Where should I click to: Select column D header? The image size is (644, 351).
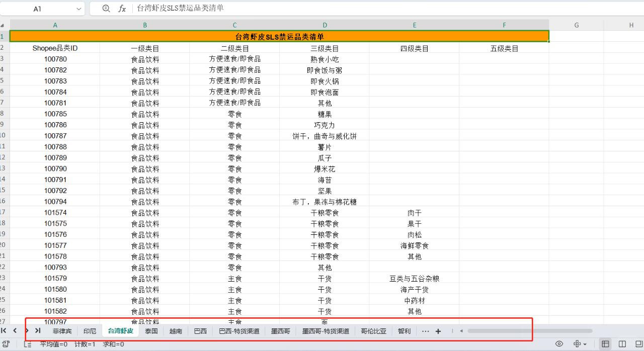pos(325,25)
